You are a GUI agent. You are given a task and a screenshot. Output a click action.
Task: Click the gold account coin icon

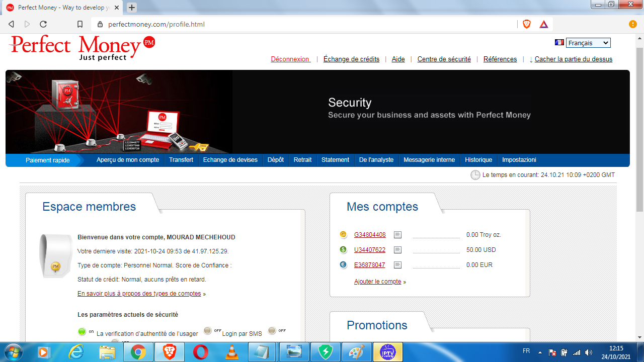(343, 235)
